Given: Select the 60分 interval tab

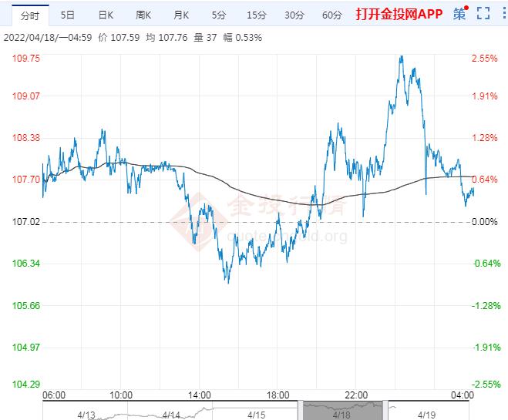Looking at the screenshot, I should (x=331, y=15).
